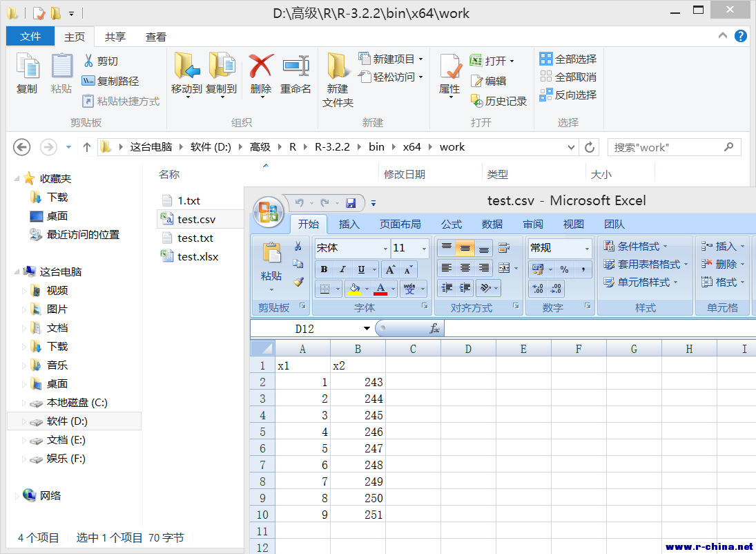The width and height of the screenshot is (756, 554).
Task: Toggle Italic formatting in Excel
Action: tap(342, 269)
